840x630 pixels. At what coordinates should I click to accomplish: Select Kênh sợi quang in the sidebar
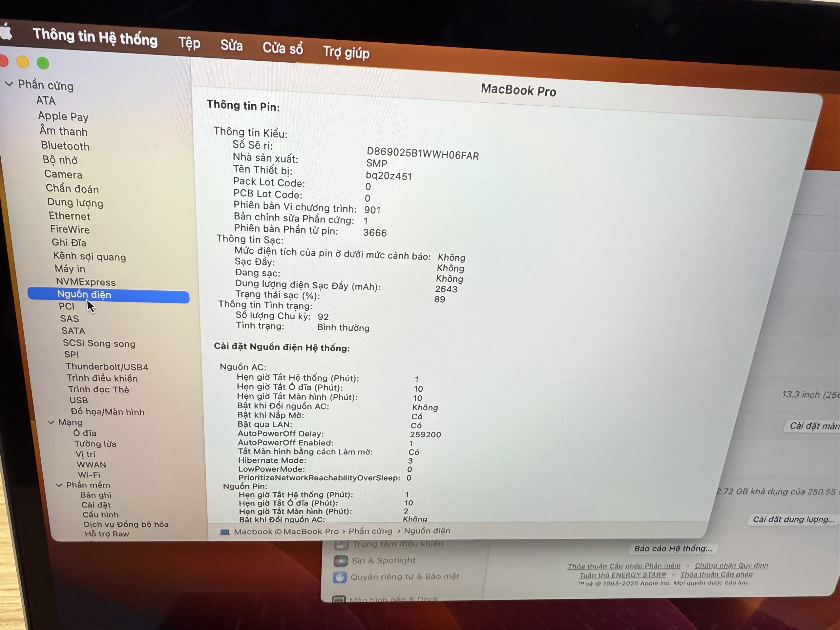pyautogui.click(x=90, y=256)
